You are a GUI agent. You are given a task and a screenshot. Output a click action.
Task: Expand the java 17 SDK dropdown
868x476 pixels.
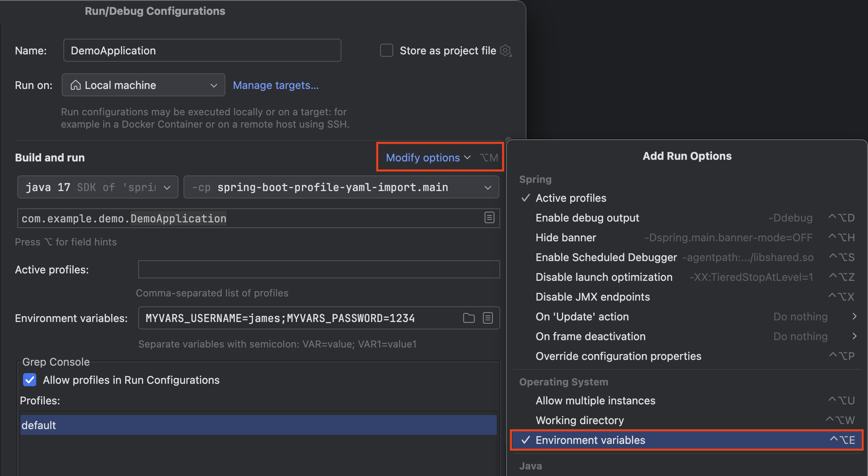[x=98, y=187]
